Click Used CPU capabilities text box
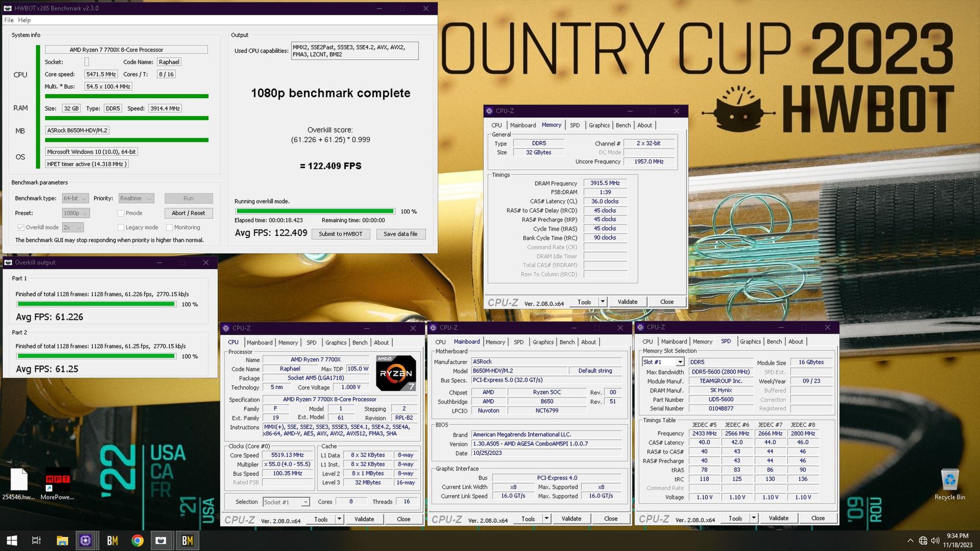The height and width of the screenshot is (551, 980). point(355,51)
